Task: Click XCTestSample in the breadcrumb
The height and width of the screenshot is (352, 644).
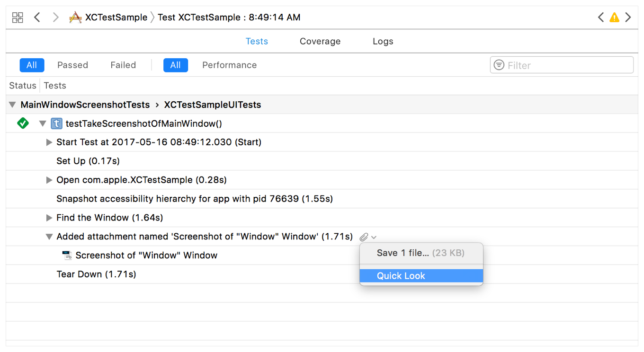Action: pyautogui.click(x=116, y=18)
